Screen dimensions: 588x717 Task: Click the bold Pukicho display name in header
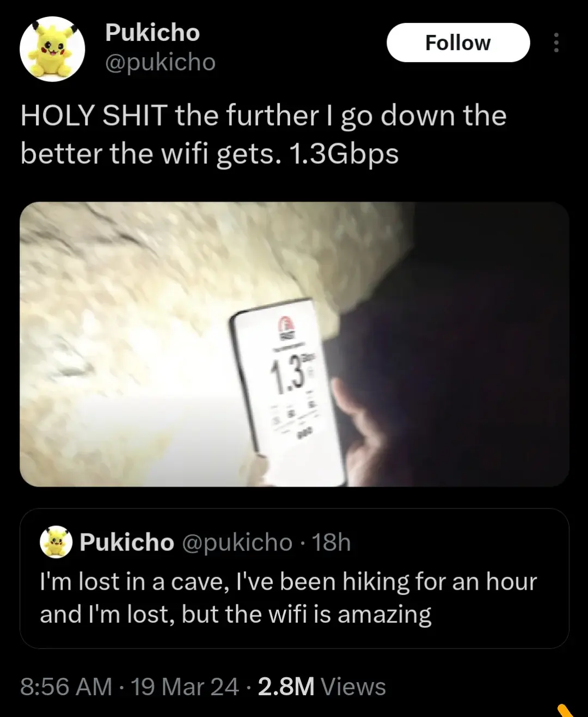point(152,33)
